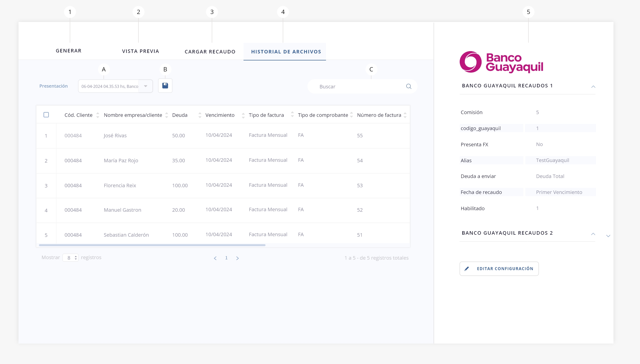Click the Comisión label
Image resolution: width=640 pixels, height=364 pixels.
coord(471,112)
